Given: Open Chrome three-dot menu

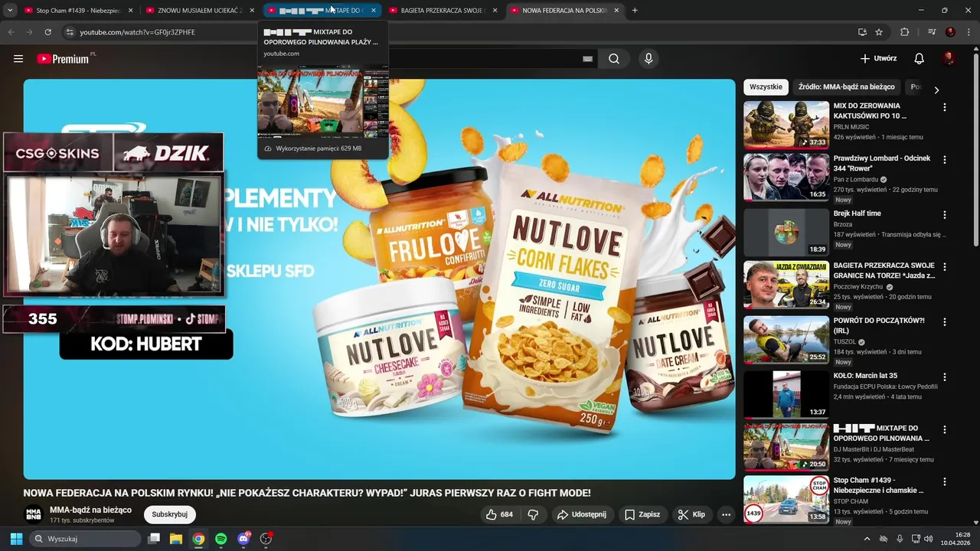Looking at the screenshot, I should coord(969,32).
